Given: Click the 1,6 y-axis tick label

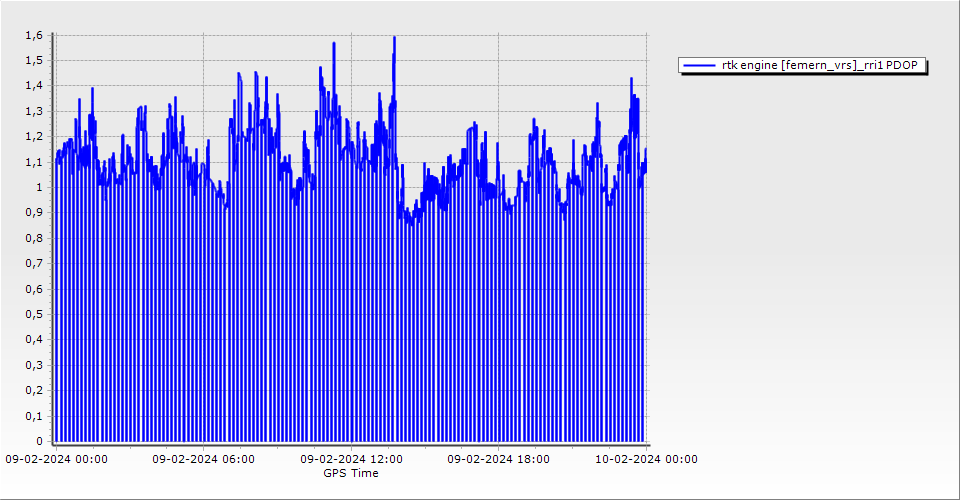Looking at the screenshot, I should click(x=34, y=35).
